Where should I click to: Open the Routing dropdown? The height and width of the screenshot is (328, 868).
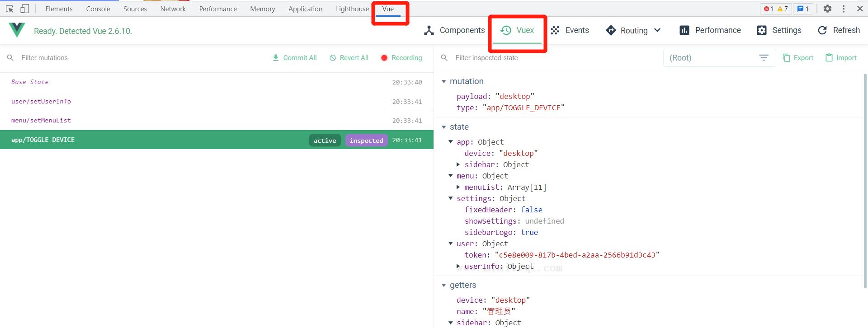(633, 30)
